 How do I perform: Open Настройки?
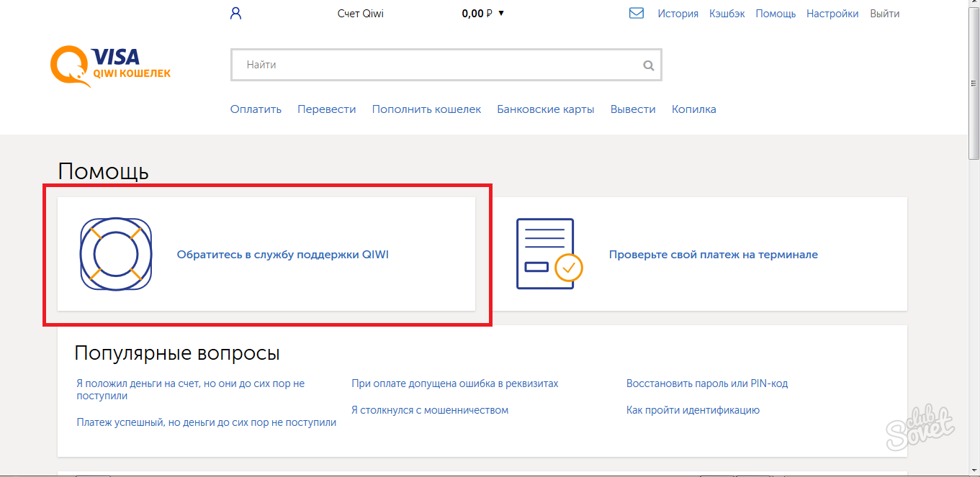tap(833, 14)
